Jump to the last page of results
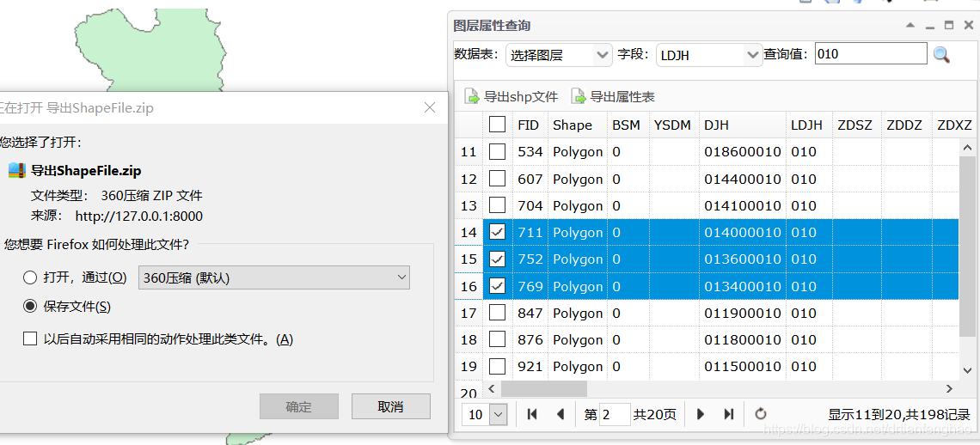Screen dimensions: 980x445 click(729, 414)
